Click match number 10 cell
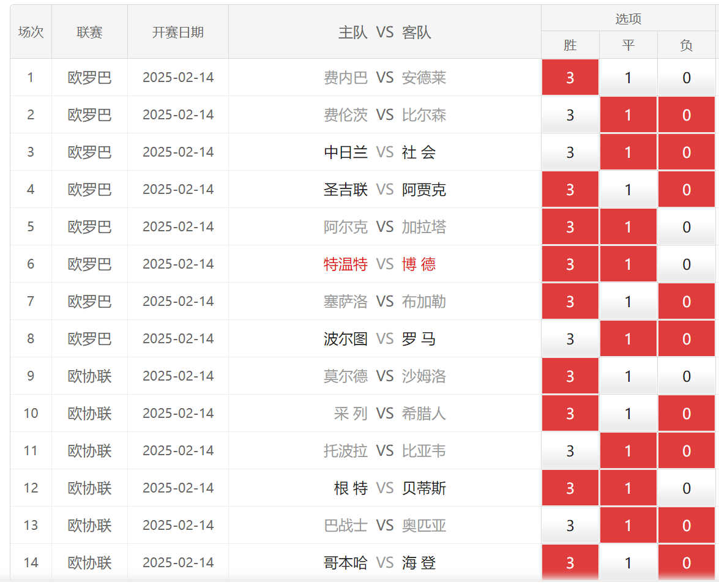 pyautogui.click(x=31, y=413)
